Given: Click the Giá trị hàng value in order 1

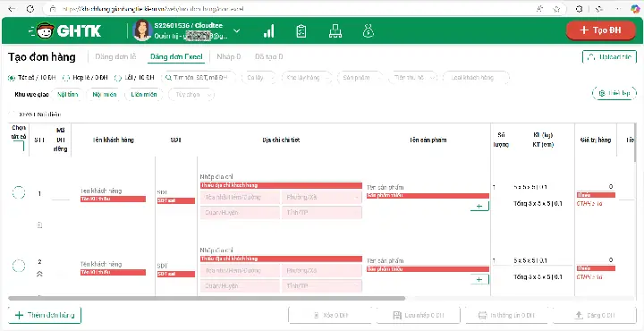Looking at the screenshot, I should tap(596, 187).
